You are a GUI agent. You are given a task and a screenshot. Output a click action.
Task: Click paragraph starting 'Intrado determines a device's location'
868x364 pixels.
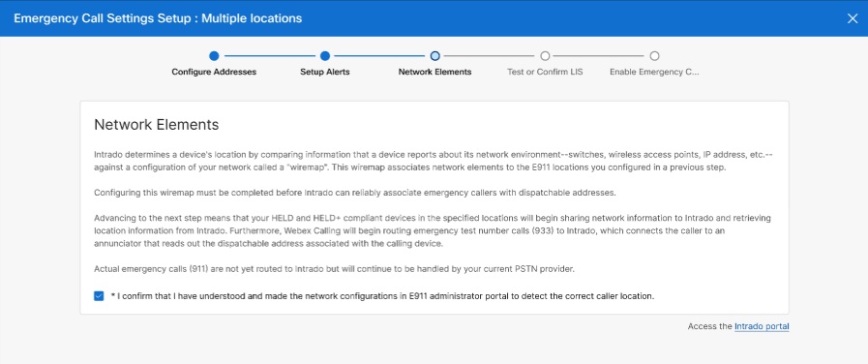[433, 161]
